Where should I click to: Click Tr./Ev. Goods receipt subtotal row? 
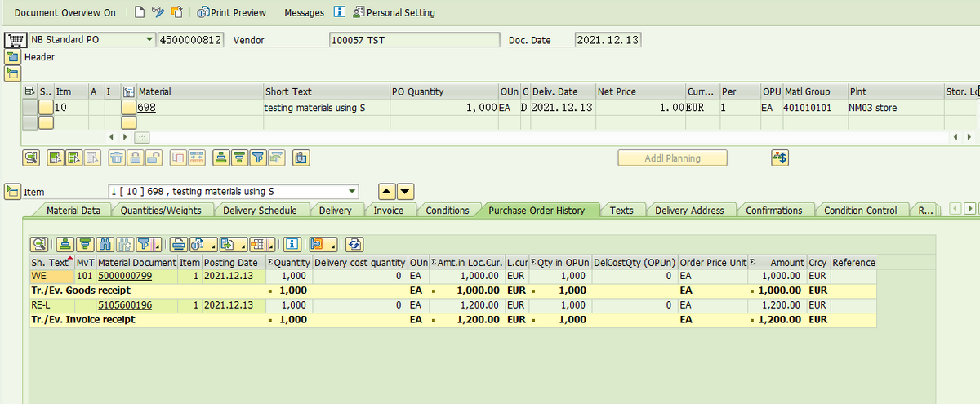click(x=453, y=291)
